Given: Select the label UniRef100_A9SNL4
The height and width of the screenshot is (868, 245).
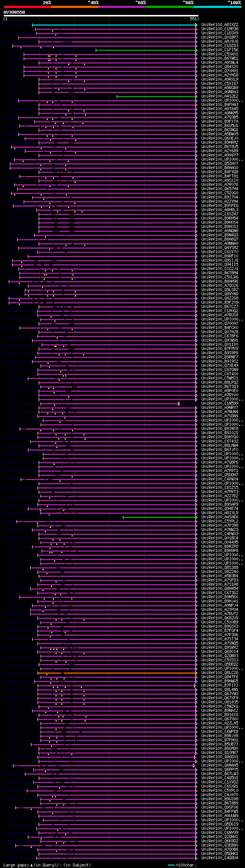Looking at the screenshot, I should pyautogui.click(x=220, y=63).
